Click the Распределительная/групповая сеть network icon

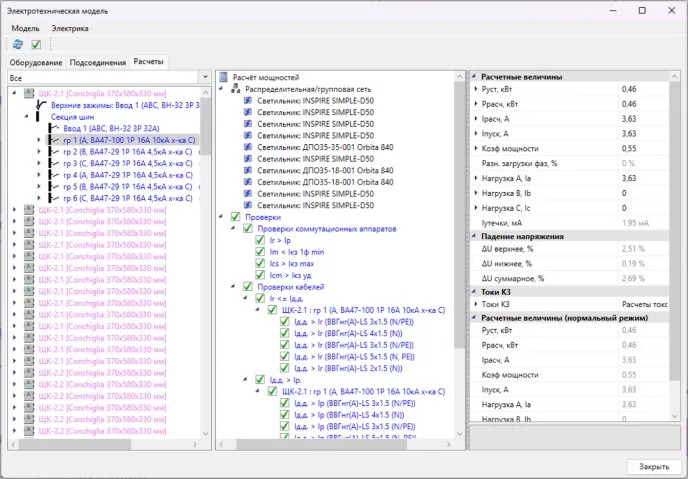point(236,89)
